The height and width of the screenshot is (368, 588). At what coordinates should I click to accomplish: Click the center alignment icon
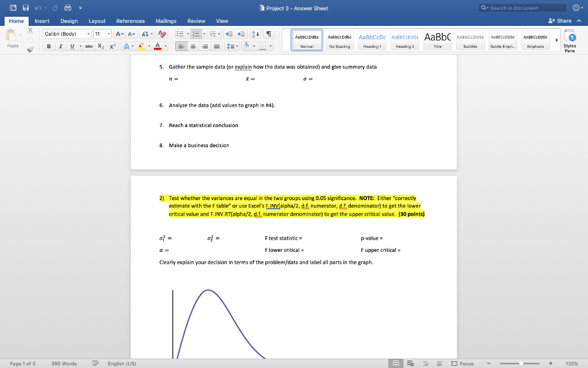(x=192, y=46)
